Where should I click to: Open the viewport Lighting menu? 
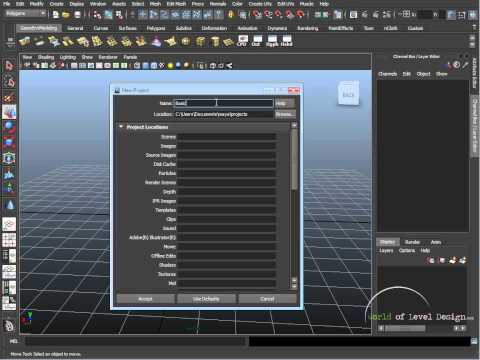pos(68,57)
